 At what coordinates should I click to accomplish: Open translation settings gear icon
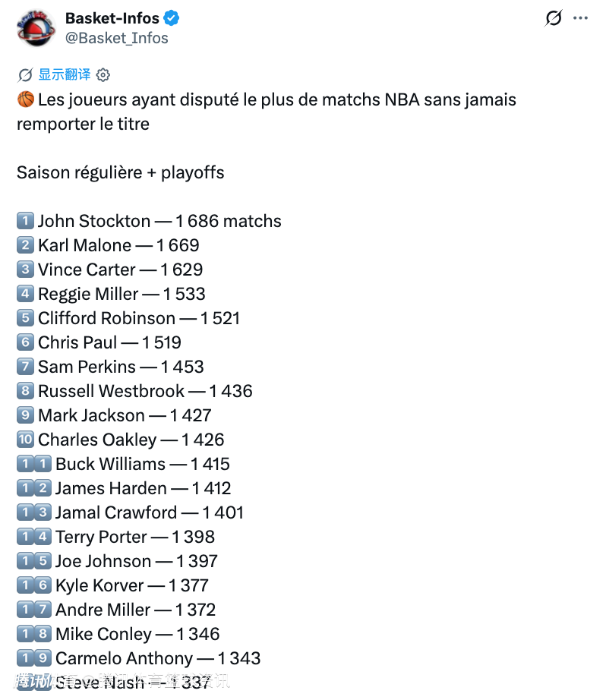(x=103, y=75)
